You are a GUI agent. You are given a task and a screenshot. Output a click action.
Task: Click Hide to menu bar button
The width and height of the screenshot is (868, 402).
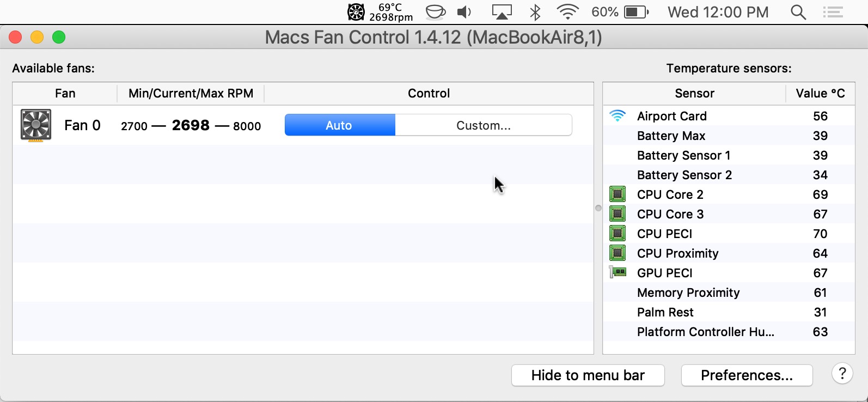pos(588,375)
